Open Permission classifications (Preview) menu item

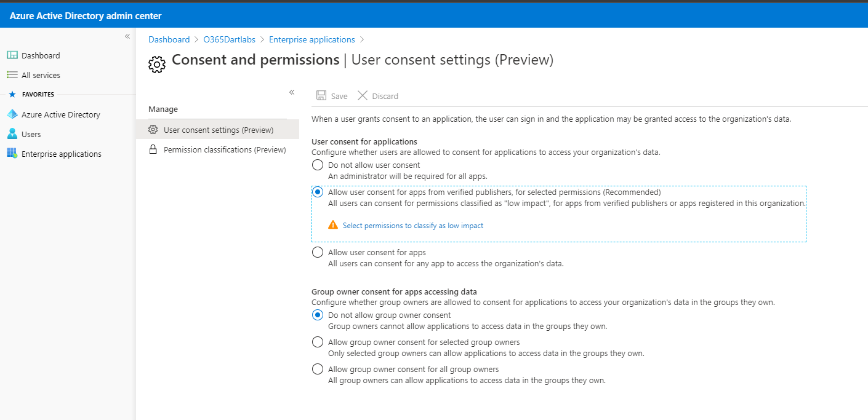[x=224, y=149]
